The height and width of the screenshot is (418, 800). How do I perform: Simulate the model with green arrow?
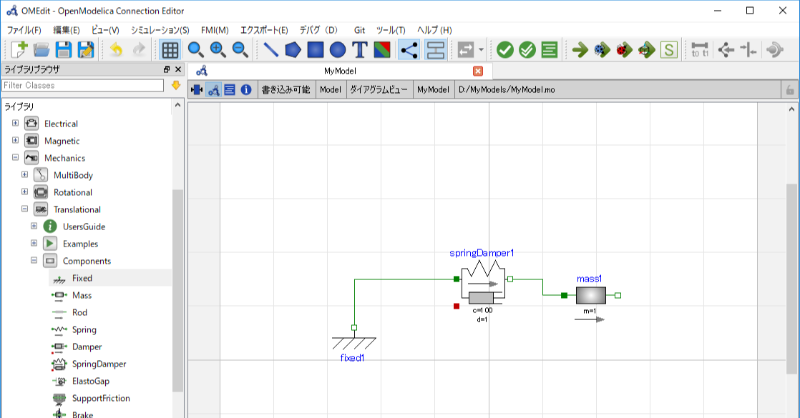[580, 50]
